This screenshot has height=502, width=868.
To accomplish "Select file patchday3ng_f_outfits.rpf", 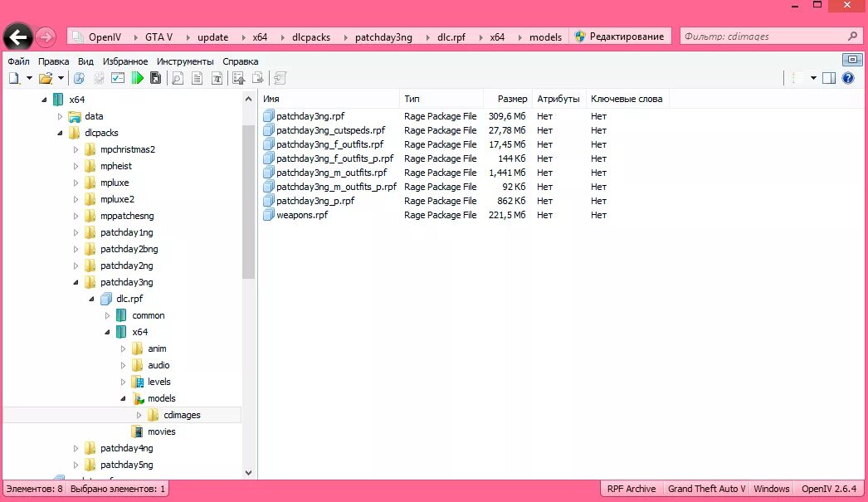I will (x=330, y=144).
